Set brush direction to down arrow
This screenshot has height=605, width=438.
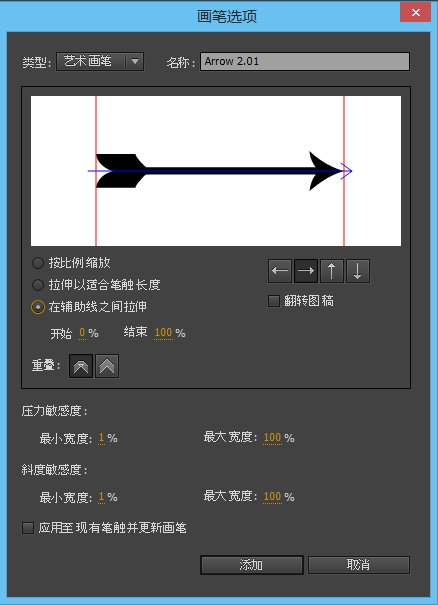click(358, 271)
